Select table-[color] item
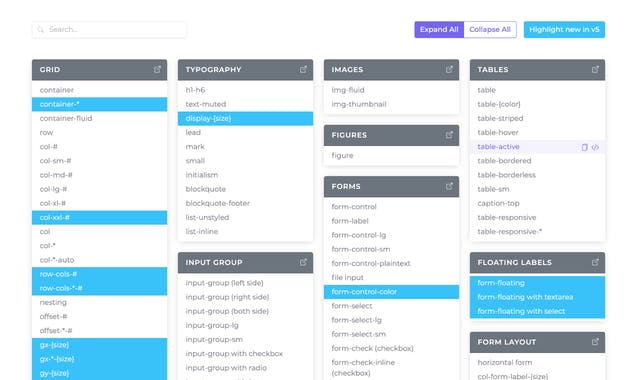 [537, 104]
